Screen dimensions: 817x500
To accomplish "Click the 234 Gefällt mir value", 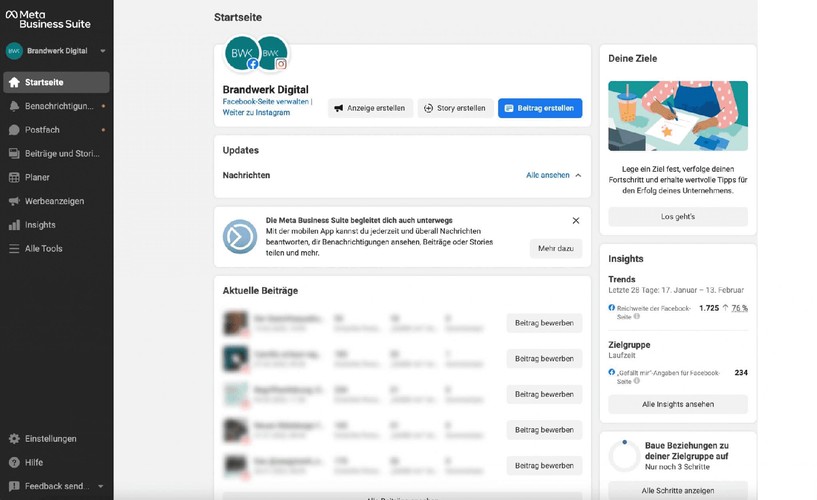I will point(741,373).
